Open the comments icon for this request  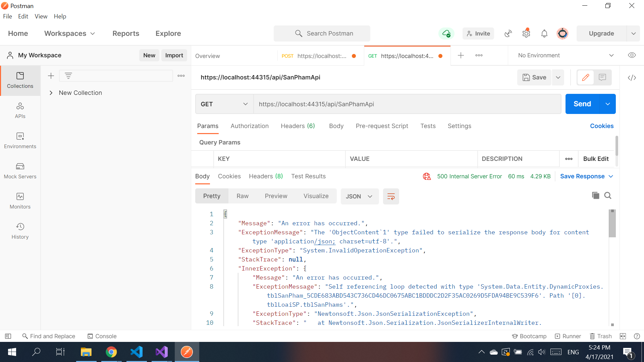click(602, 77)
